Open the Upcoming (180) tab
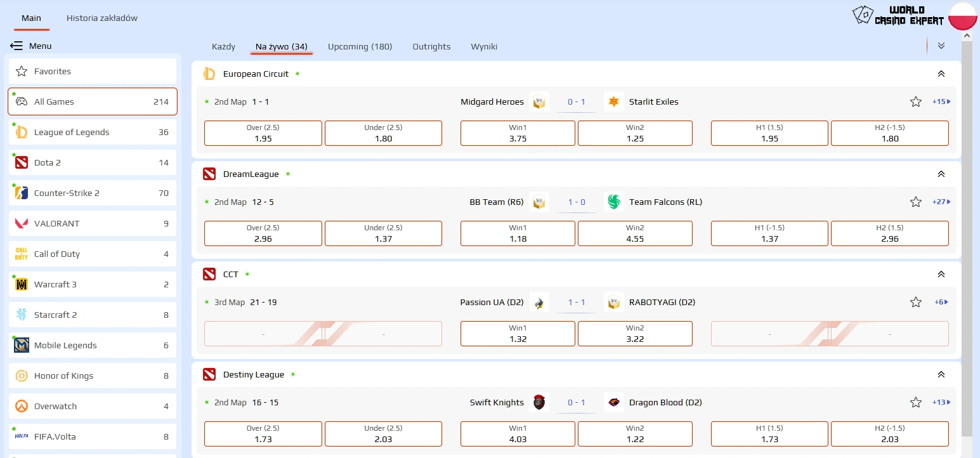 (360, 46)
